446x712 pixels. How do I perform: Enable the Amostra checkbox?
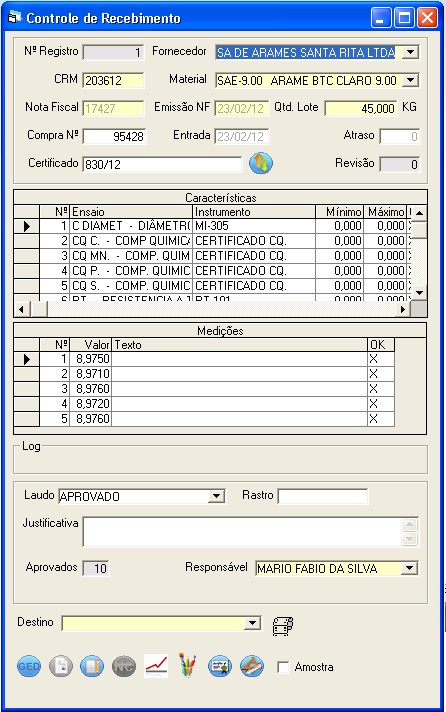[283, 667]
